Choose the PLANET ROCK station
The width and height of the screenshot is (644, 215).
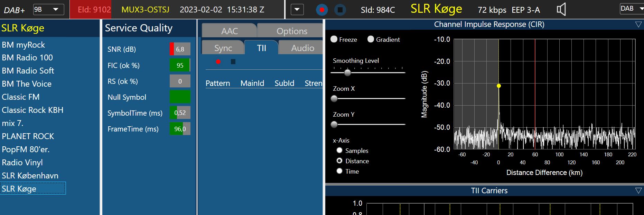click(x=28, y=136)
